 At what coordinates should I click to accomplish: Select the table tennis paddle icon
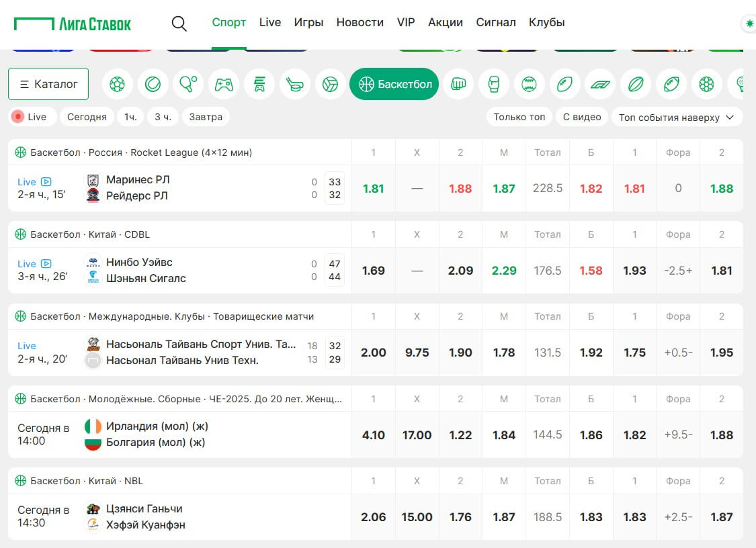click(189, 85)
